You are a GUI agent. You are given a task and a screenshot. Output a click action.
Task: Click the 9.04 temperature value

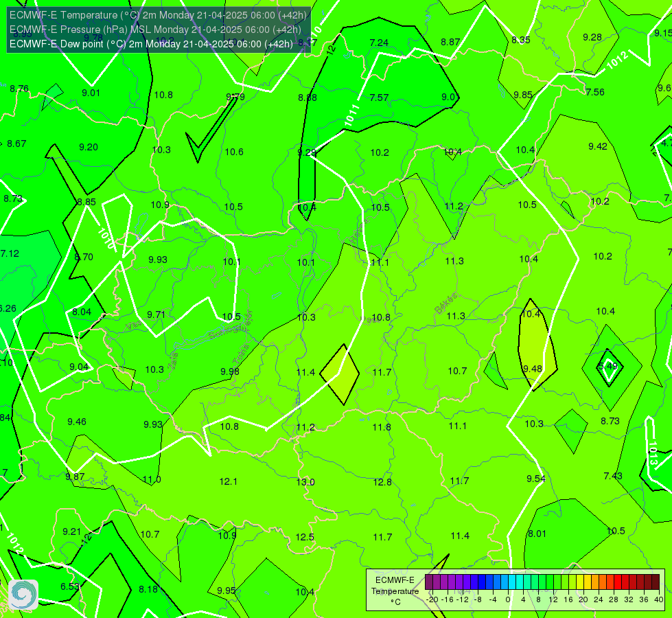[79, 367]
